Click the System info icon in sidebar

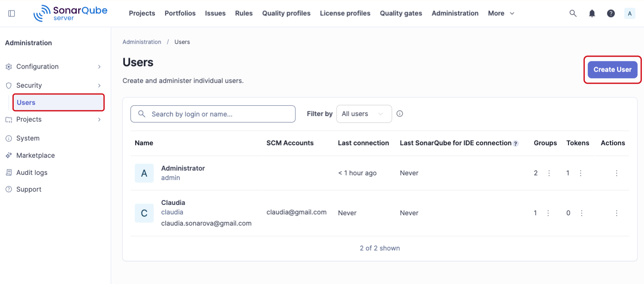[x=9, y=138]
